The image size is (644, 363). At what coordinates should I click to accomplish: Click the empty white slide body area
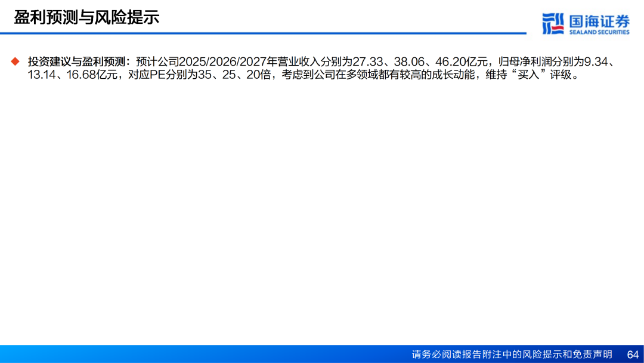coord(322,209)
